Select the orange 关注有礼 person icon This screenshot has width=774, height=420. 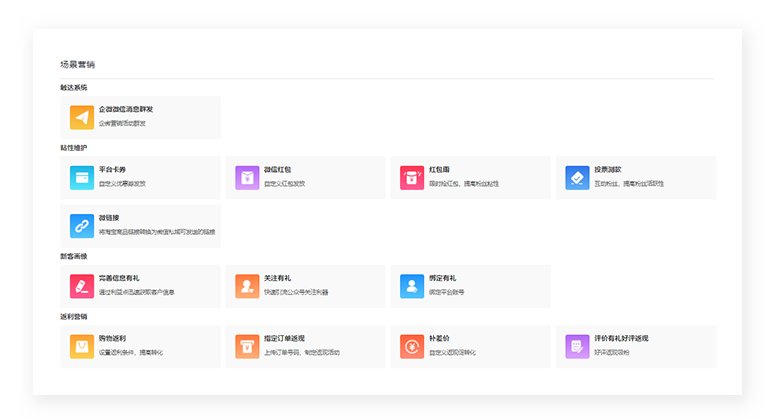[247, 286]
